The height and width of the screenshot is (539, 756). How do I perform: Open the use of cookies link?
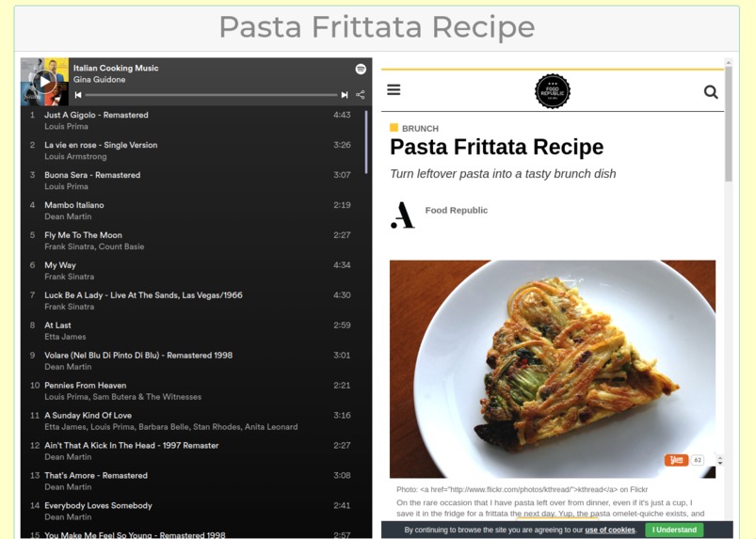[x=610, y=530]
